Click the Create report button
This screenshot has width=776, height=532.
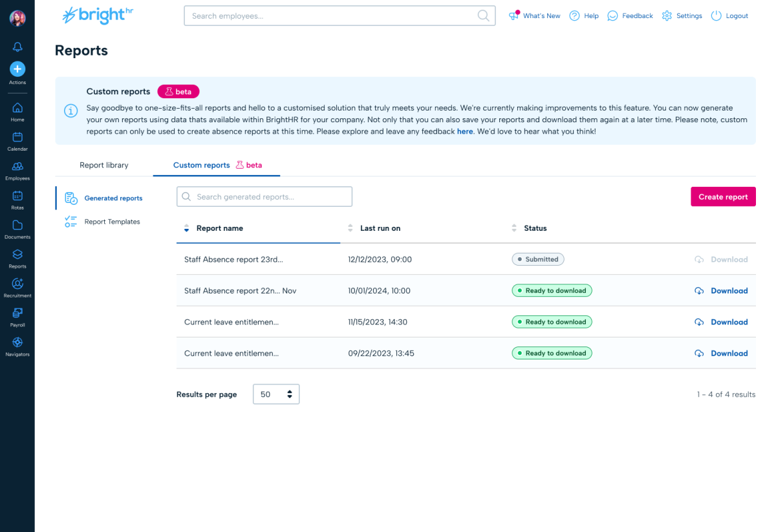tap(723, 197)
